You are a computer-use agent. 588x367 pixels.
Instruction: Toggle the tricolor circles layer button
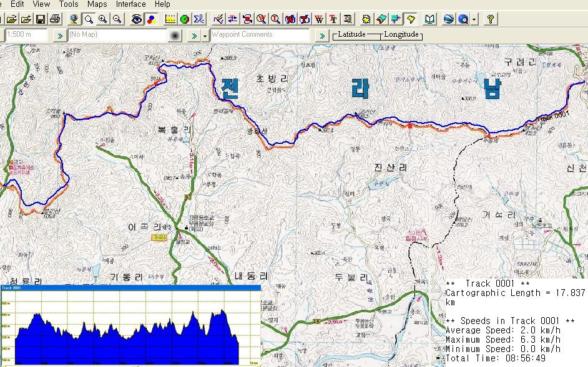click(x=151, y=19)
